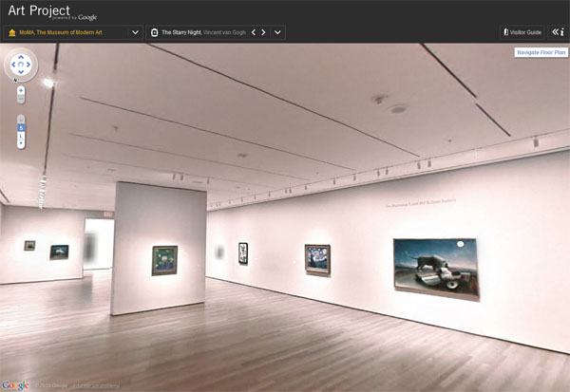Zoom in with the plus button
Image resolution: width=570 pixels, height=392 pixels.
(x=21, y=90)
